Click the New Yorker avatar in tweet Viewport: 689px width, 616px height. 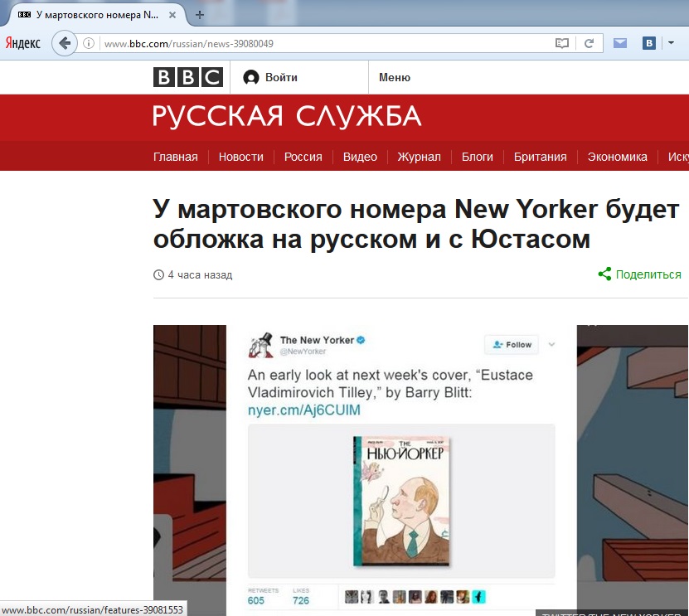coord(261,344)
